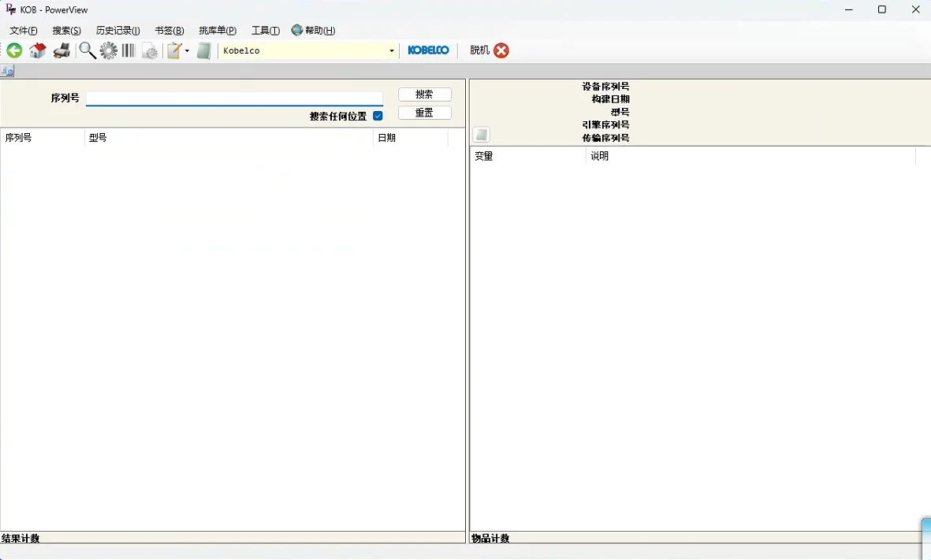Go back with the green arrow icon

(x=14, y=50)
